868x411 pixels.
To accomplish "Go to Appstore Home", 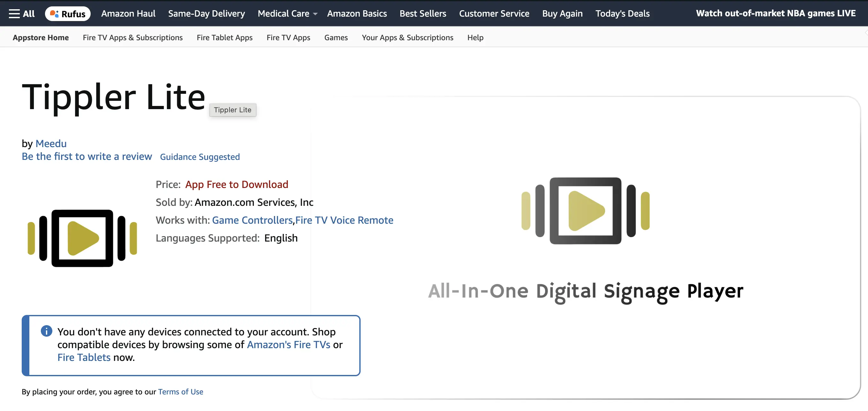I will [x=41, y=37].
